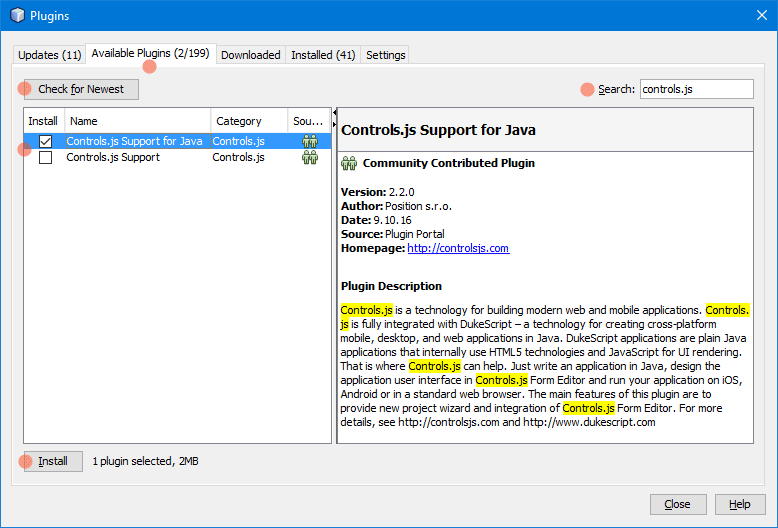
Task: Sort plugins by the Category column header
Action: pos(249,121)
